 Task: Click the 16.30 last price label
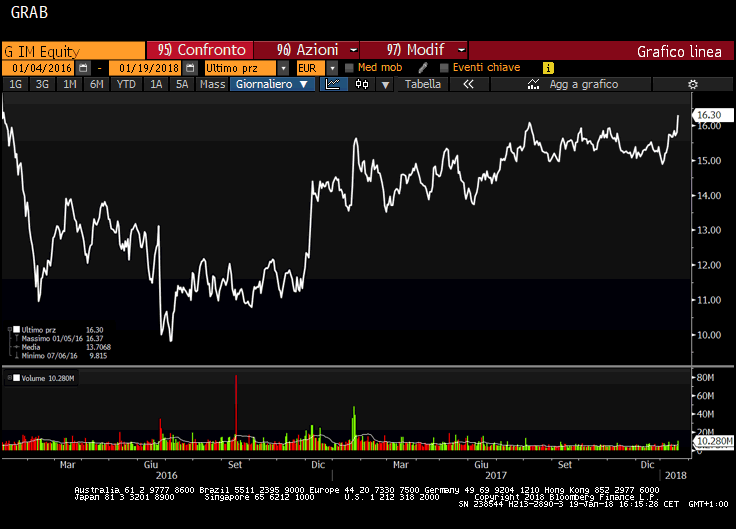(712, 115)
